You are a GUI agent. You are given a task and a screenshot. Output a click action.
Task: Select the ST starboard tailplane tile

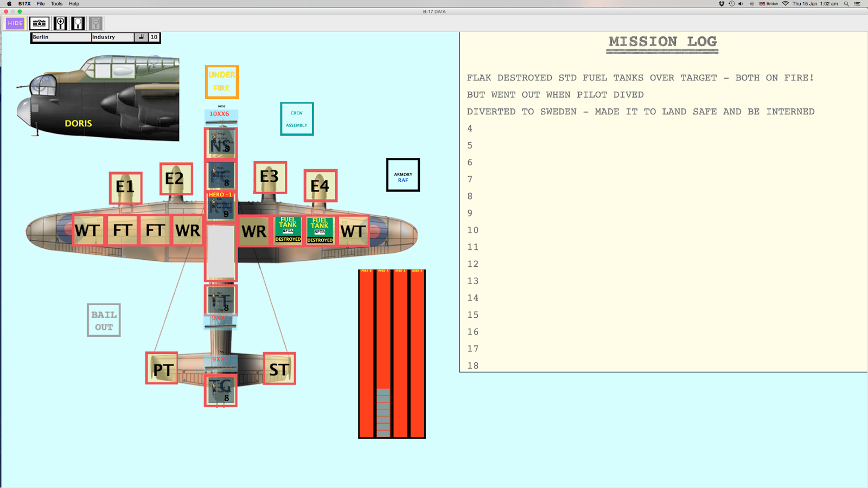tap(279, 369)
